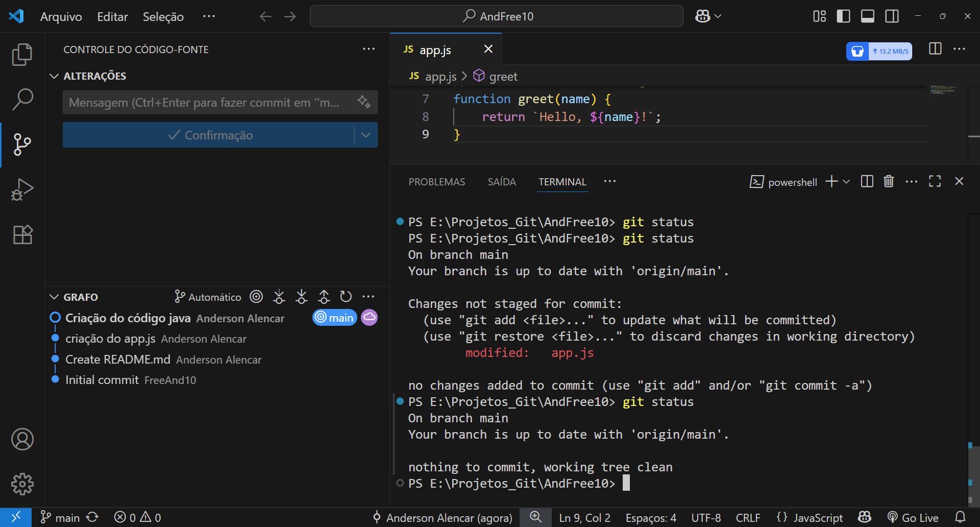
Task: Close the terminal panel
Action: (959, 181)
